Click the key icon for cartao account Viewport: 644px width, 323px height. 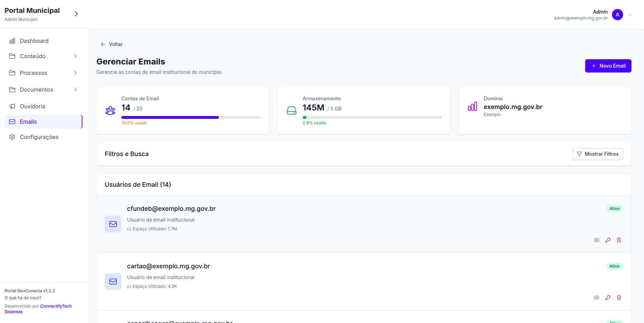click(608, 298)
